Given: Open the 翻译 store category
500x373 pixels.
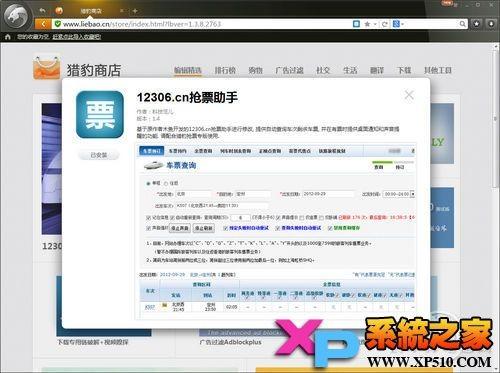Looking at the screenshot, I should pyautogui.click(x=377, y=70).
